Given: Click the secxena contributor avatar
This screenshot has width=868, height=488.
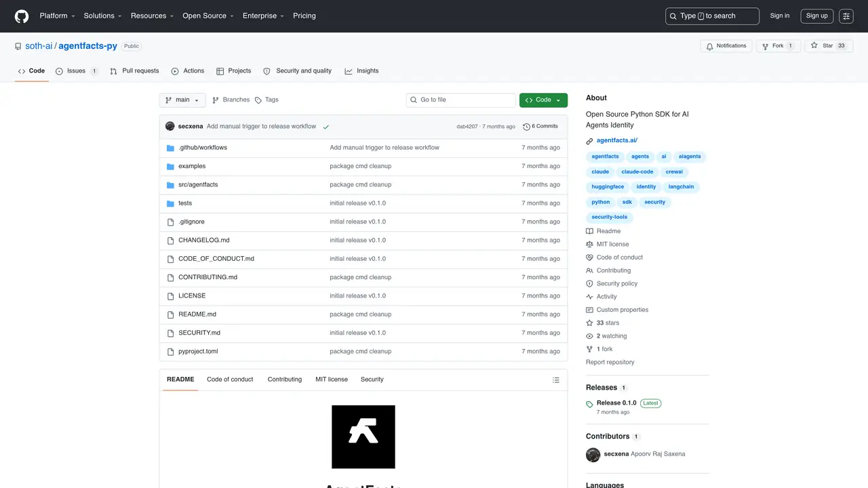Looking at the screenshot, I should tap(593, 454).
